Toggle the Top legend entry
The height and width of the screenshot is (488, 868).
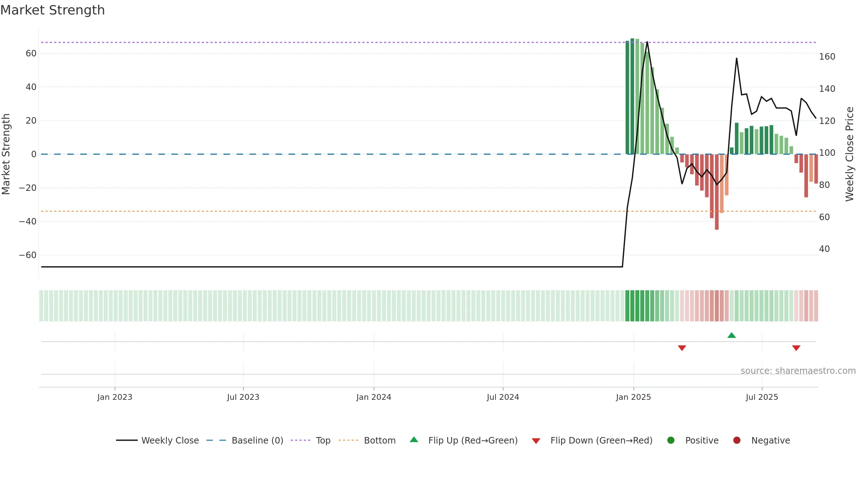311,440
